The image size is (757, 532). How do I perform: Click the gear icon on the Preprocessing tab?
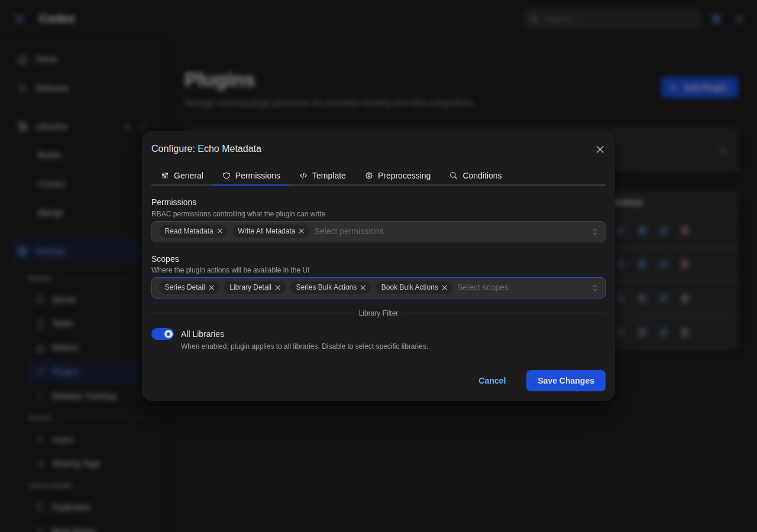click(369, 176)
